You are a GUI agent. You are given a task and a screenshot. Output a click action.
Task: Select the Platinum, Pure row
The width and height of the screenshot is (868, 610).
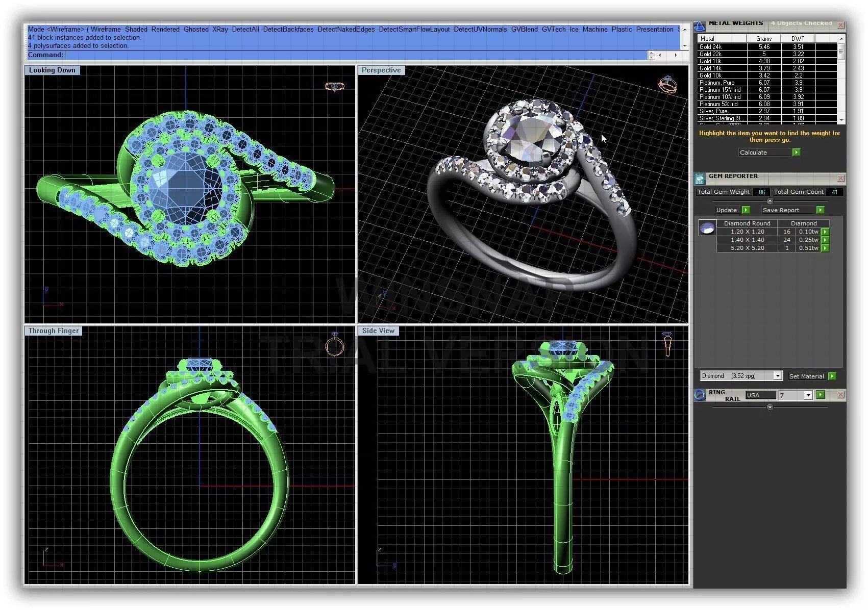click(767, 83)
